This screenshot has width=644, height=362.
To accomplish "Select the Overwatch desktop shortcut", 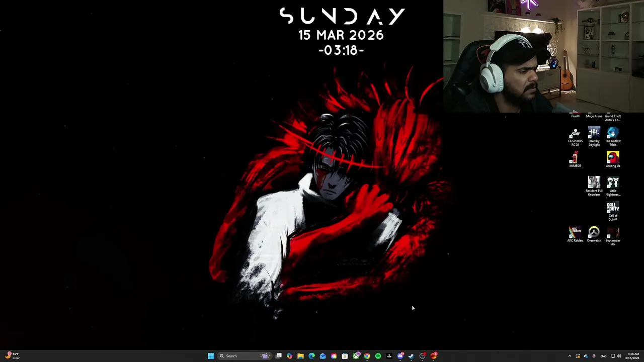I will click(594, 234).
